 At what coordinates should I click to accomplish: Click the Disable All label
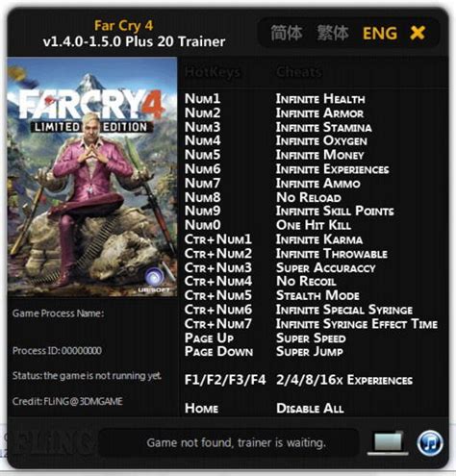pyautogui.click(x=310, y=409)
